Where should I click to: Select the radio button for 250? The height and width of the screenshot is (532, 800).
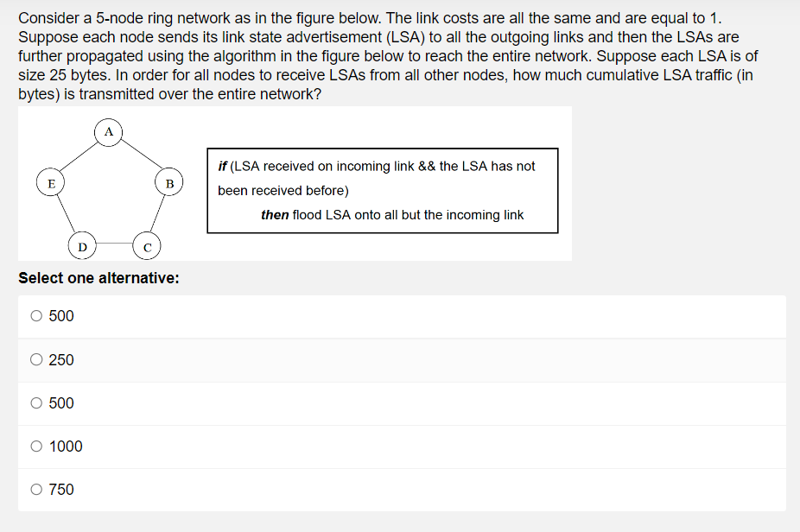[36, 359]
